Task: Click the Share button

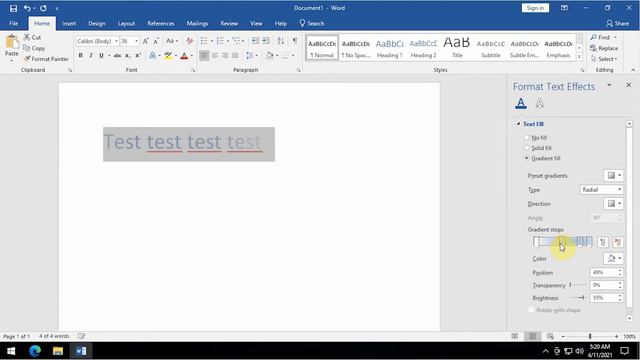Action: 618,24
